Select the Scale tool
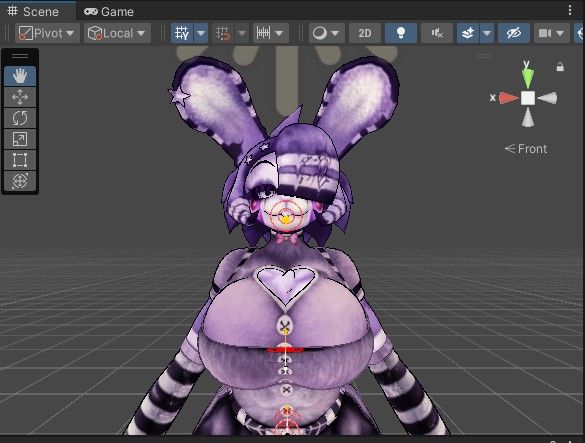 pos(20,139)
